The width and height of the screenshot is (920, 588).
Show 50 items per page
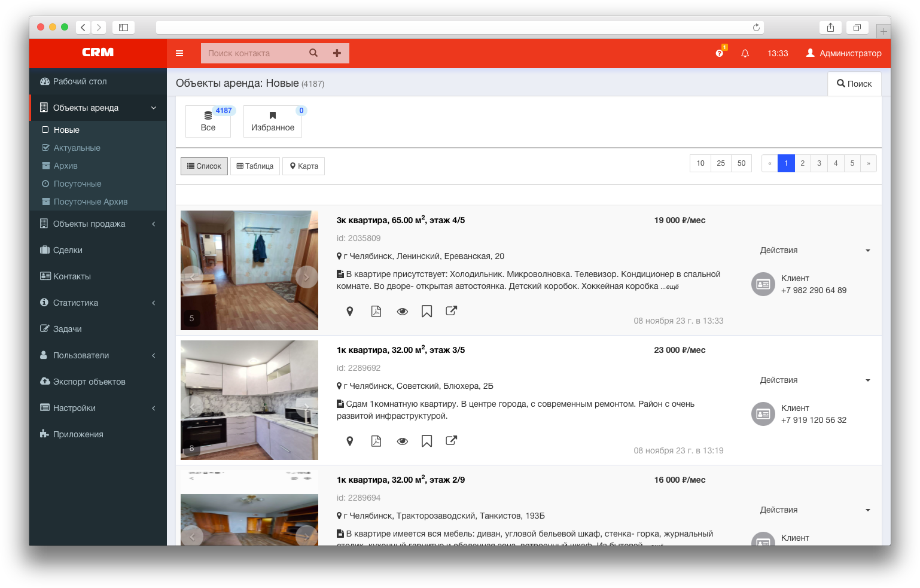coord(741,163)
